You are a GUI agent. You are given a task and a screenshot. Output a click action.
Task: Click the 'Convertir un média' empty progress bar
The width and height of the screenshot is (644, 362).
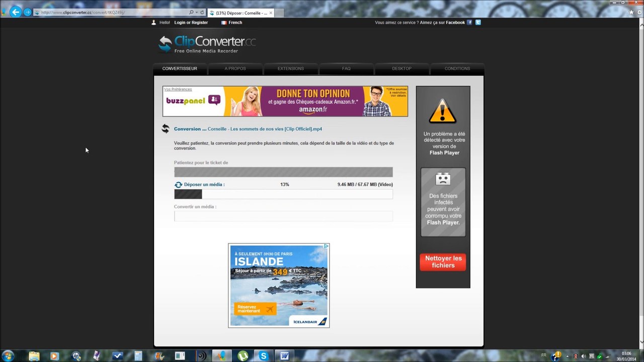[283, 216]
